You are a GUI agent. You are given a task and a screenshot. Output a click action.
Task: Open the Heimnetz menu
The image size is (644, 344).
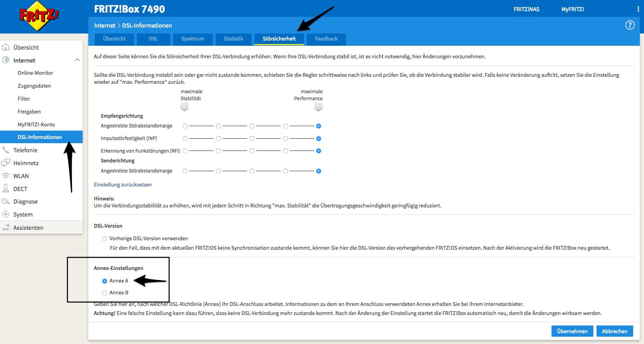click(26, 163)
